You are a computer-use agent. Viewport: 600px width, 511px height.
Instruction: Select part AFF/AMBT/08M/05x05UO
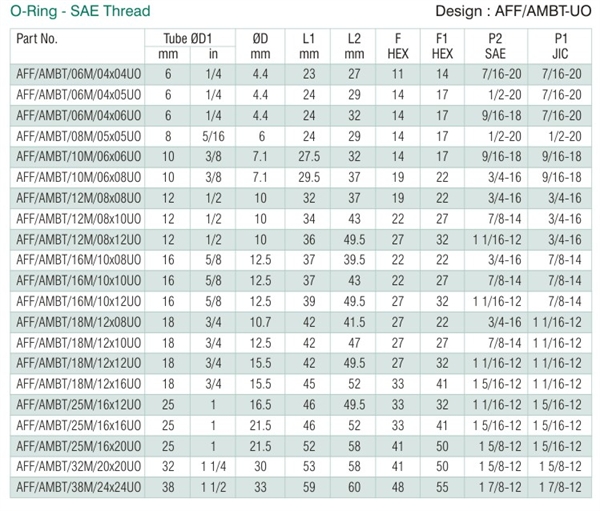point(78,136)
